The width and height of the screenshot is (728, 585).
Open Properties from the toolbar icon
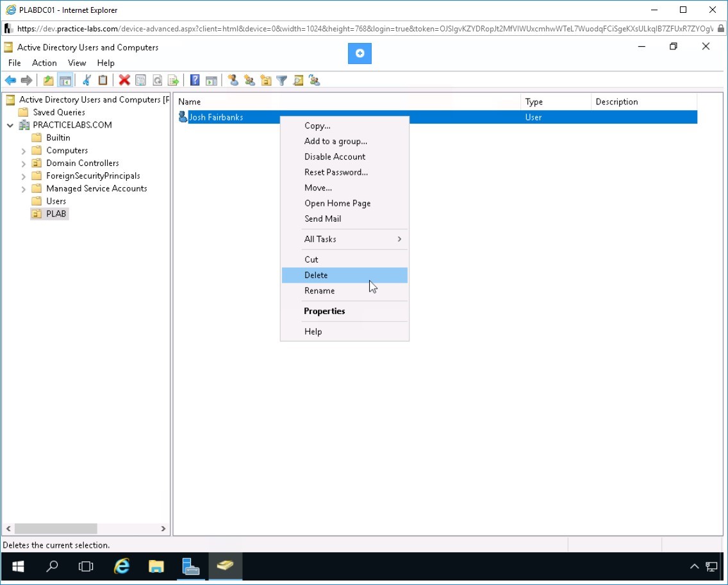(140, 80)
